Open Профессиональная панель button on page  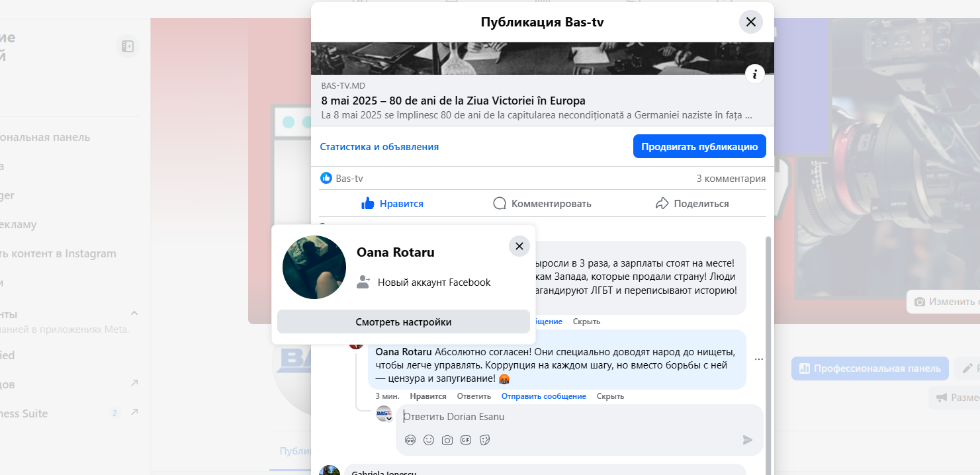click(x=870, y=368)
